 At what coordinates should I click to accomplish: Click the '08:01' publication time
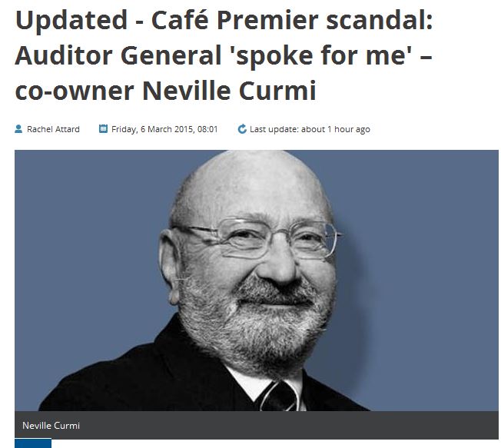point(207,129)
